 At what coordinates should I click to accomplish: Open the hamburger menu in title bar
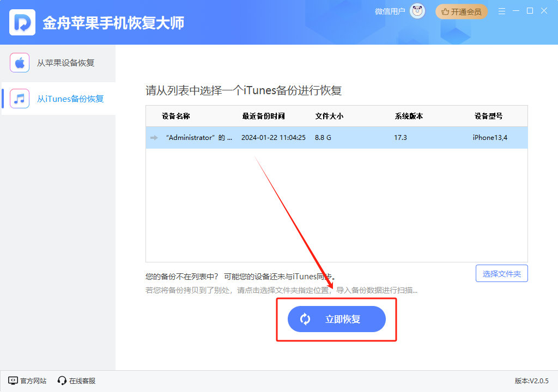click(x=501, y=10)
